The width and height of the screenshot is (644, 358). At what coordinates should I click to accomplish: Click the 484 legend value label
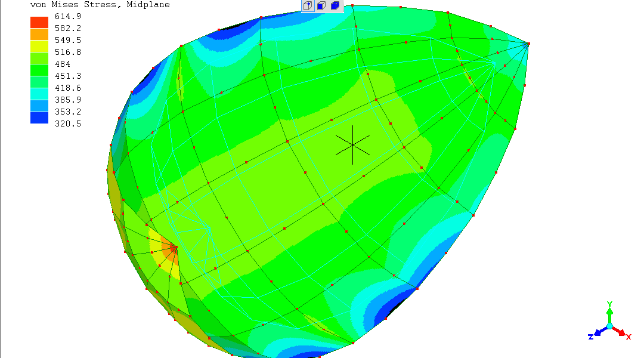tap(63, 64)
